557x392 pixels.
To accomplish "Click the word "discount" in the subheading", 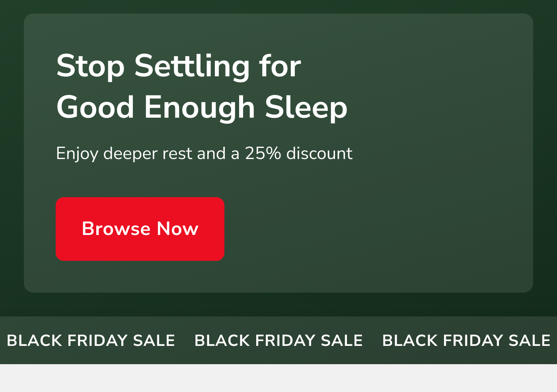I will pyautogui.click(x=319, y=154).
